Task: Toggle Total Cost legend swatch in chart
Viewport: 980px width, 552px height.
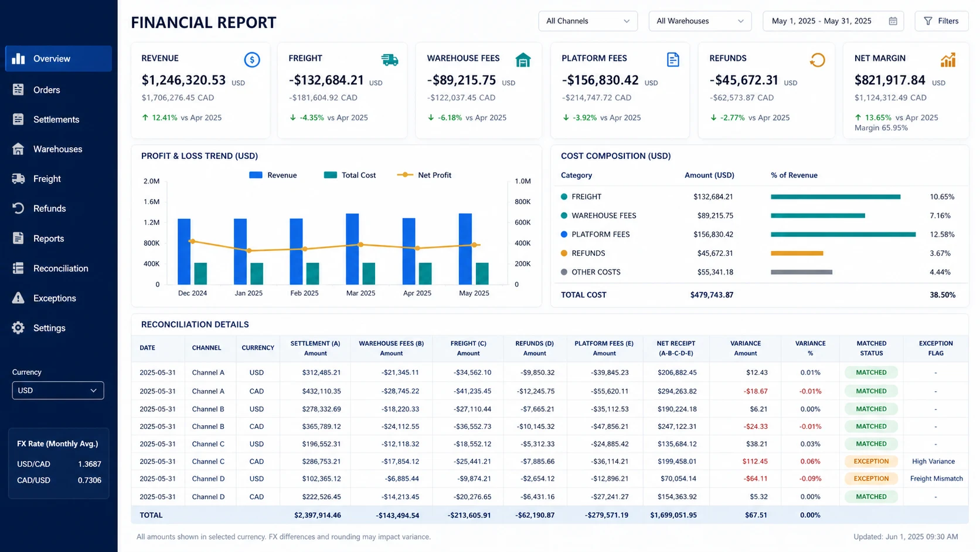Action: [x=331, y=175]
